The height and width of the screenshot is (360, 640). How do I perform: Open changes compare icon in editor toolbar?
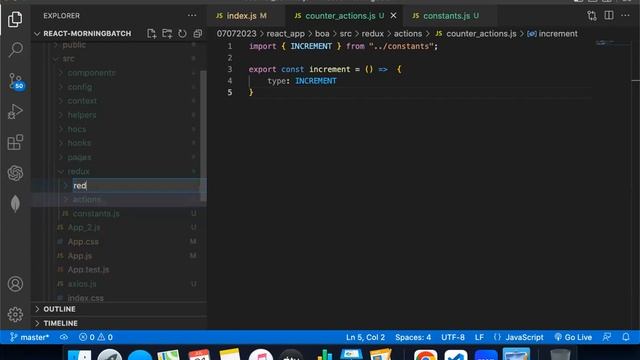592,16
